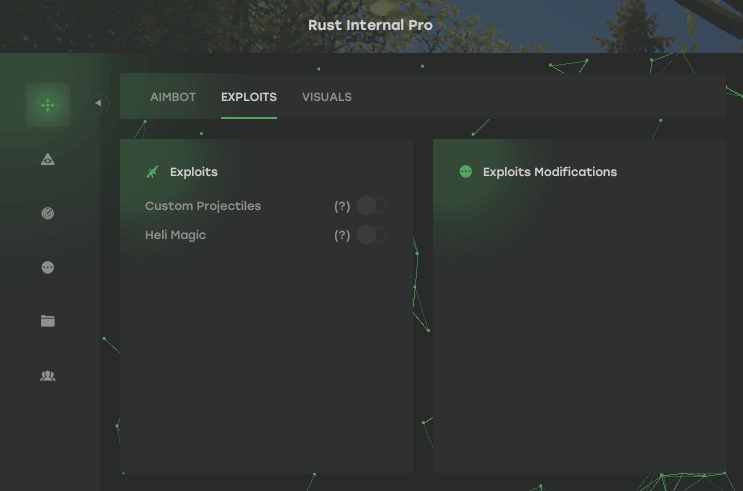This screenshot has height=491, width=743.
Task: Enable the Heli Magic toggle
Action: (x=372, y=235)
